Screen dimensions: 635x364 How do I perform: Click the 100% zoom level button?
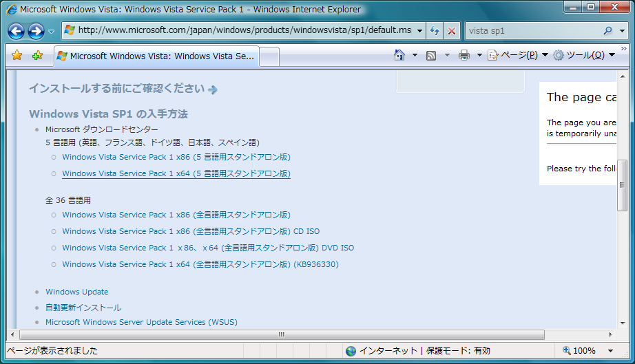[579, 351]
